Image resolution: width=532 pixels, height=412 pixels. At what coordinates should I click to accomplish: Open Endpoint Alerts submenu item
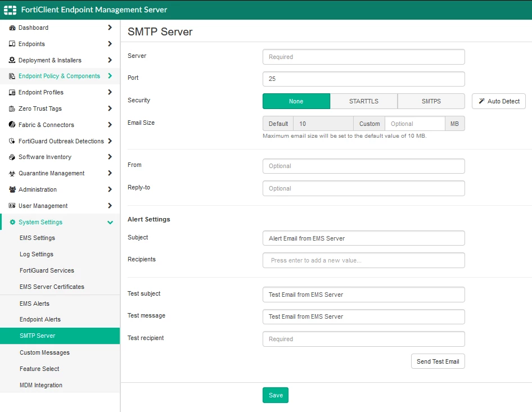click(60, 319)
